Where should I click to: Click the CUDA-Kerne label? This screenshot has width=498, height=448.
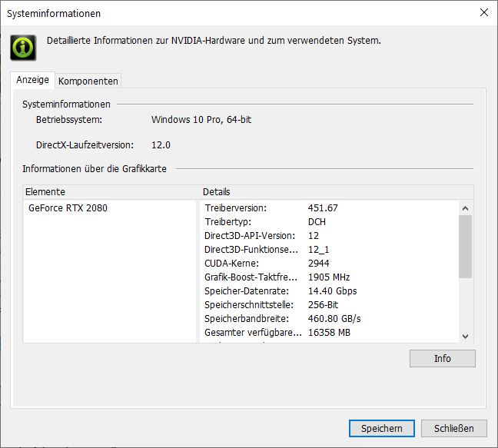[231, 264]
